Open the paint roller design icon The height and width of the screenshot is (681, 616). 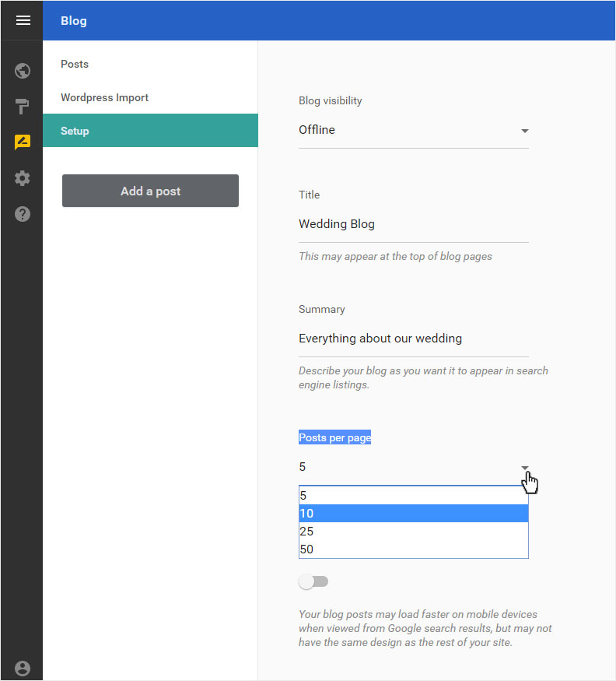[x=23, y=107]
